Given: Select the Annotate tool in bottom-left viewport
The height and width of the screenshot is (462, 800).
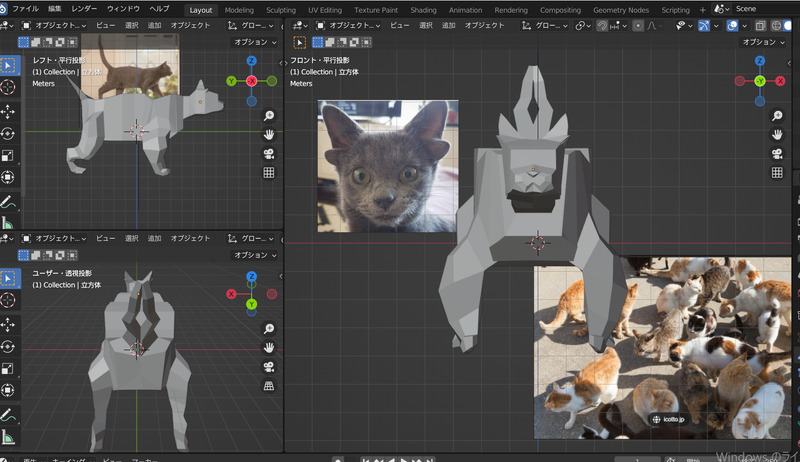Looking at the screenshot, I should [8, 414].
